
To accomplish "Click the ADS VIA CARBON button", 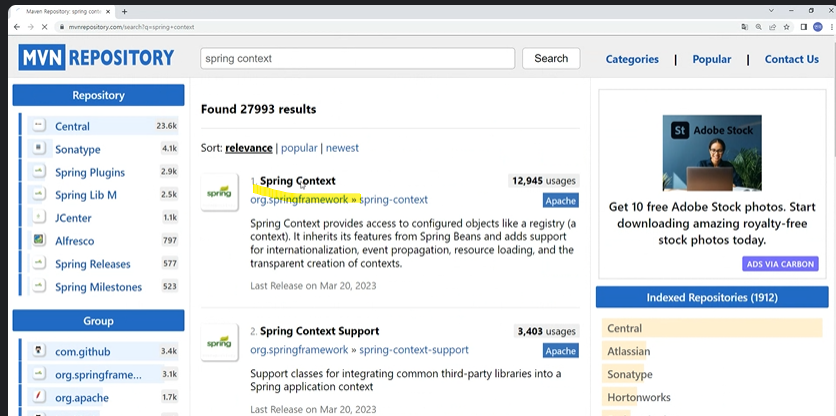I will (780, 264).
